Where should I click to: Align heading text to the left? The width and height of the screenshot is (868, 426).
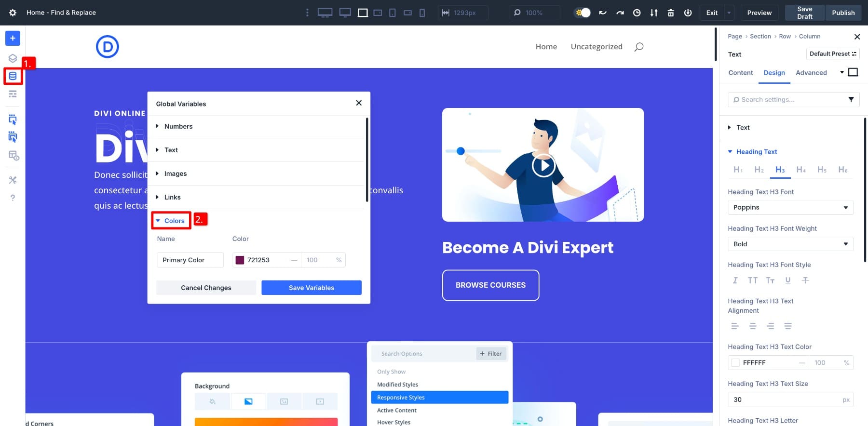click(x=735, y=326)
